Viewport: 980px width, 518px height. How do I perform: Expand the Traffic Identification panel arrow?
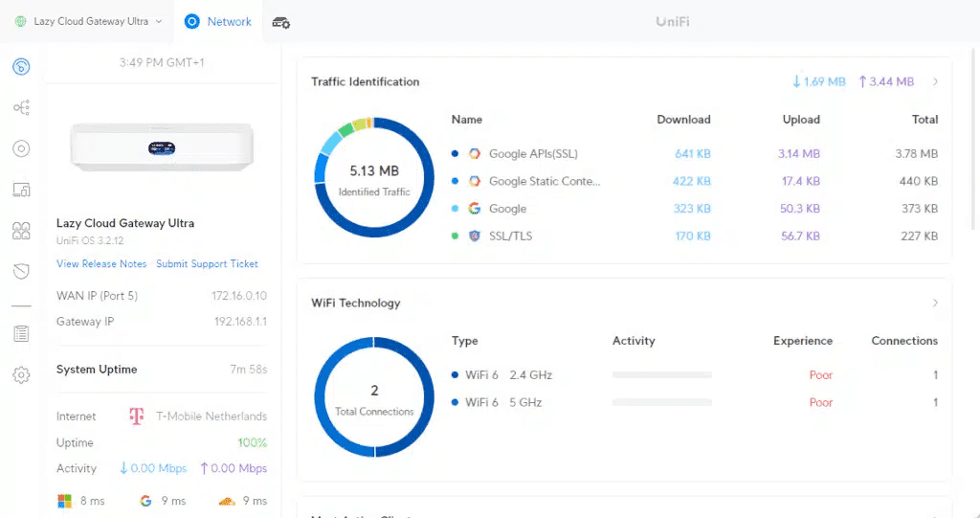click(x=935, y=82)
